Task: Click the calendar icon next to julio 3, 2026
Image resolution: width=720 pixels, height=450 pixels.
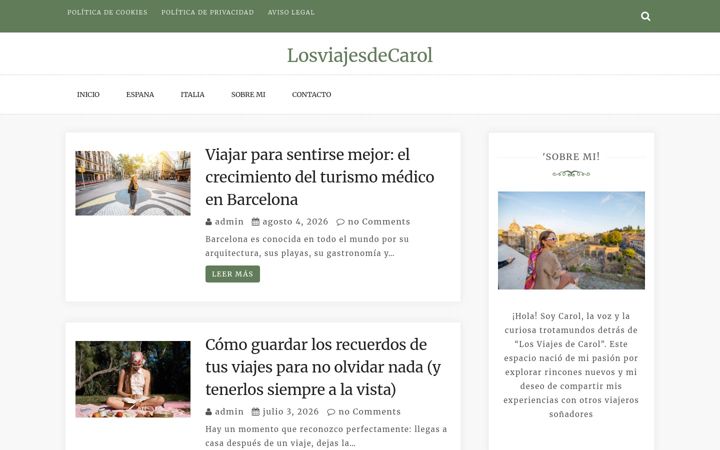Action: (256, 412)
